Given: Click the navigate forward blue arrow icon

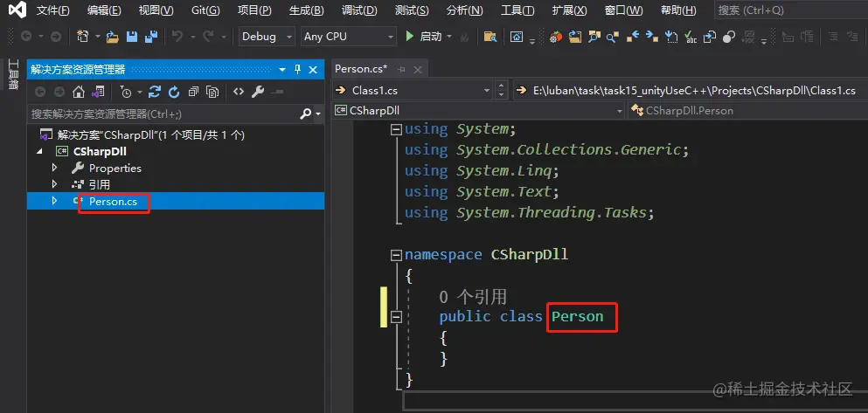Looking at the screenshot, I should point(652,37).
